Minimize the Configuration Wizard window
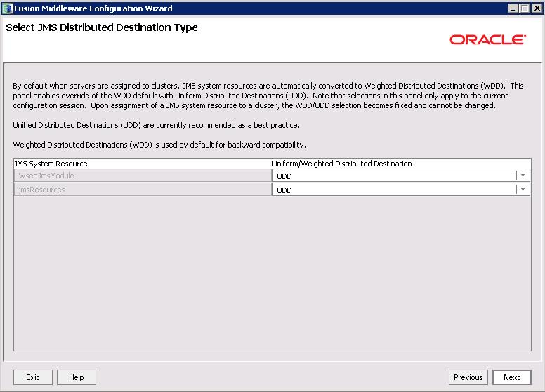 pos(512,8)
